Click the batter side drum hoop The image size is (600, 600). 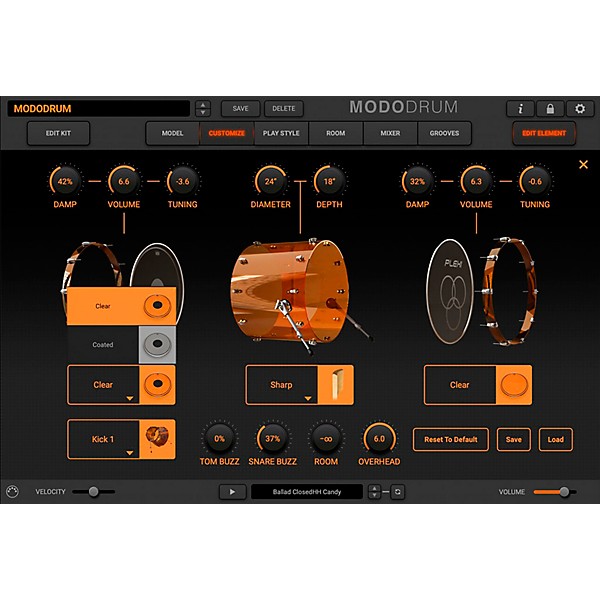[92, 264]
